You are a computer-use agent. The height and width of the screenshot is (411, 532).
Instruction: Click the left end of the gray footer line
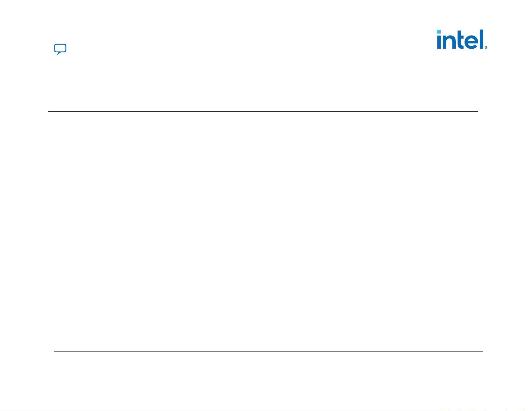pyautogui.click(x=55, y=352)
